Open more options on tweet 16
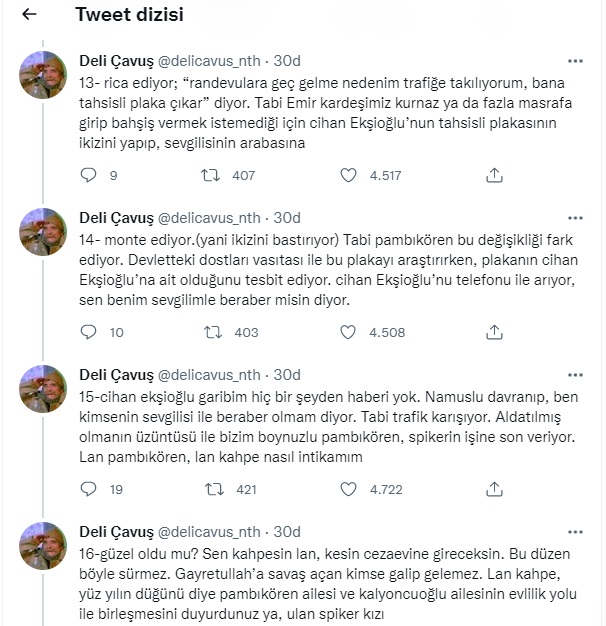 [x=575, y=532]
